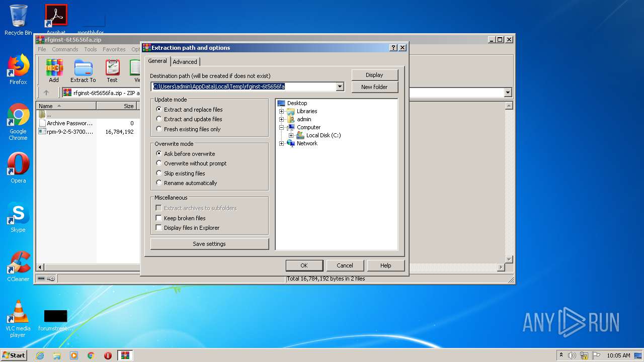644x362 pixels.
Task: Open Recycle Bin desktop icon
Action: [x=18, y=20]
